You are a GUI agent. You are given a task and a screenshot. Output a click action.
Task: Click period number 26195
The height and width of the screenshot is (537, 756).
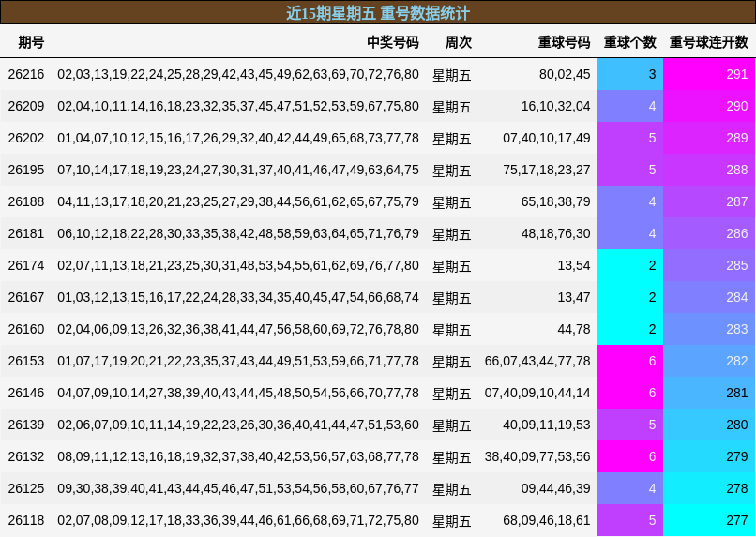(x=26, y=170)
